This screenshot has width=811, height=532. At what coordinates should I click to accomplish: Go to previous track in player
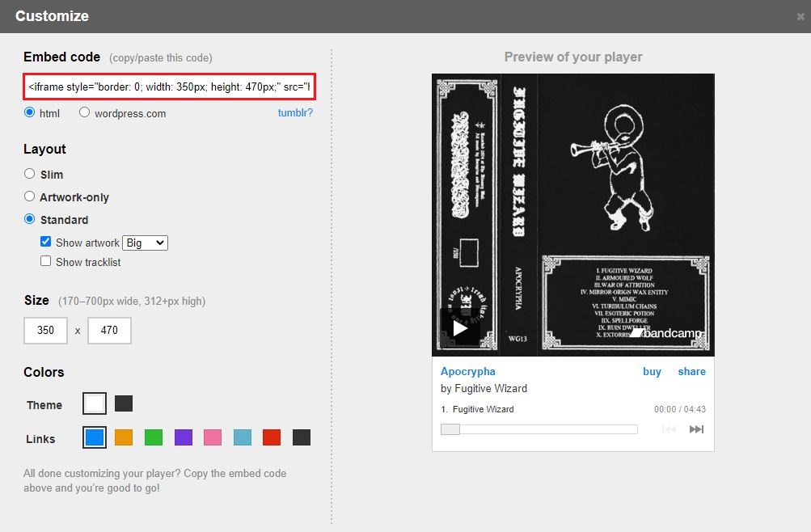pyautogui.click(x=669, y=429)
